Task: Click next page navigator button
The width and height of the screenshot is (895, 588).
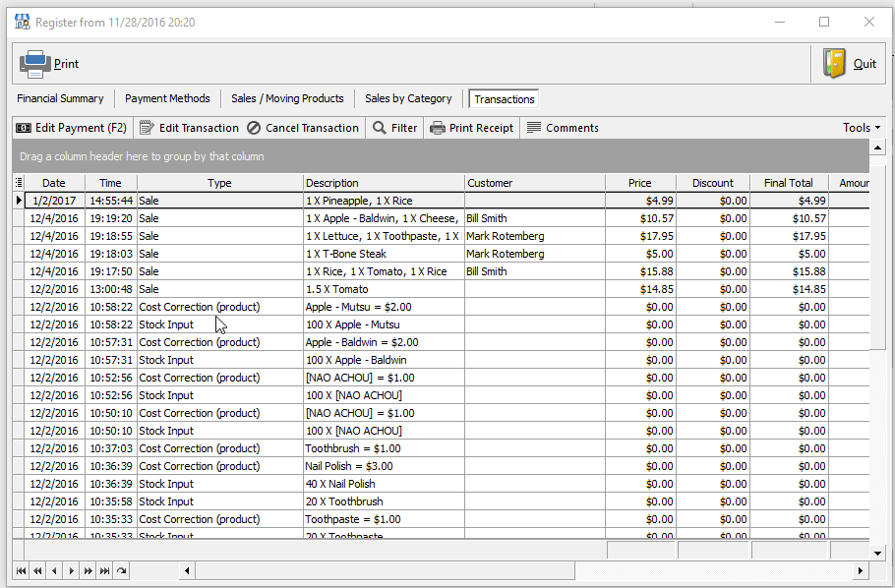Action: pyautogui.click(x=88, y=571)
